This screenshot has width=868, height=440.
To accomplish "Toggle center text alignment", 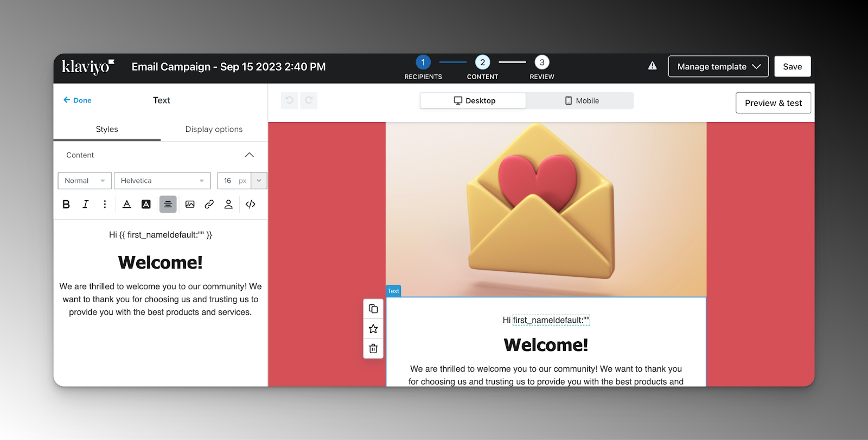I will tap(168, 205).
